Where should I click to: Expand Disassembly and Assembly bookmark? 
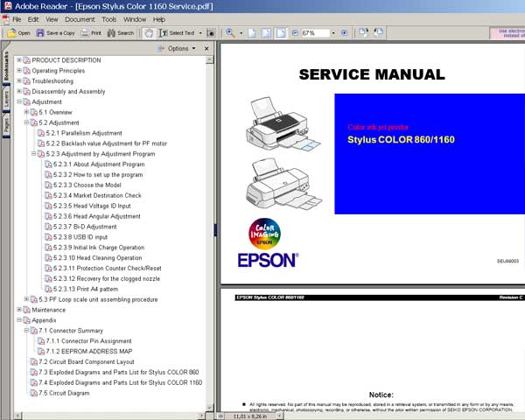19,91
